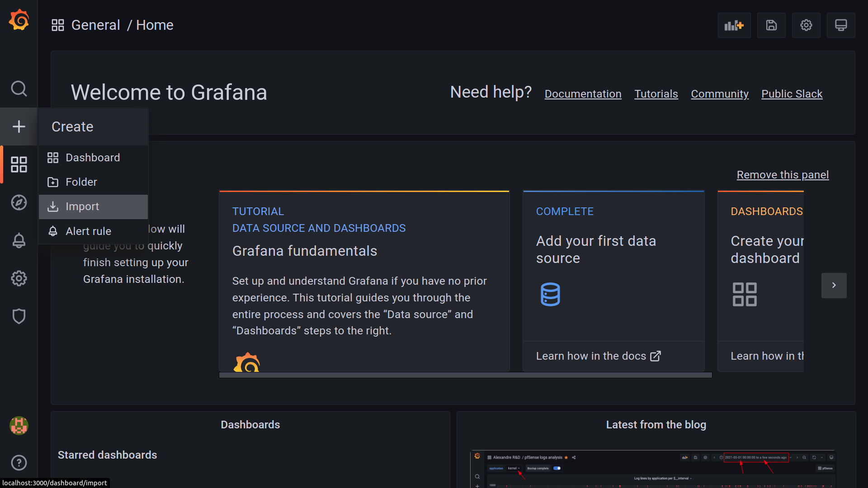Viewport: 868px width, 488px height.
Task: Open the search dashboards icon
Action: tap(19, 89)
